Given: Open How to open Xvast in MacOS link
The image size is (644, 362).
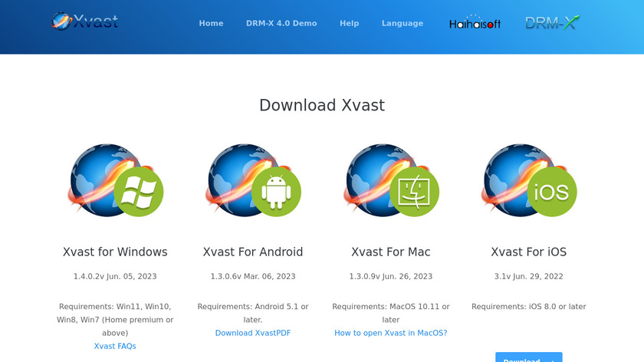Looking at the screenshot, I should 390,333.
